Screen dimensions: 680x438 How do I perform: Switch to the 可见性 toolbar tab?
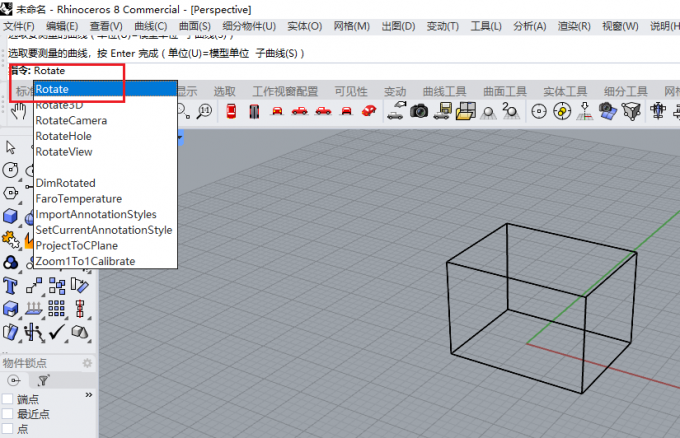coord(351,92)
